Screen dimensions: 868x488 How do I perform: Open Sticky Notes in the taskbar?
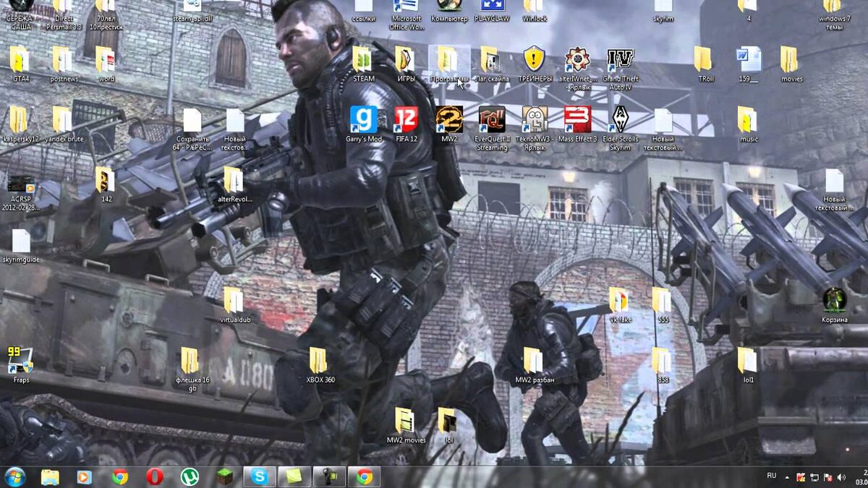[294, 477]
